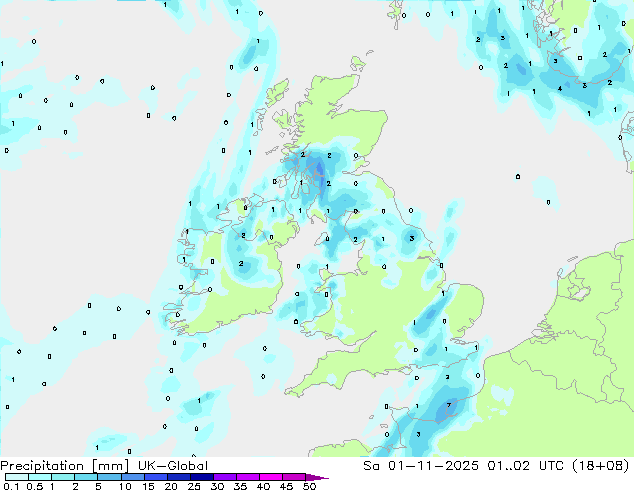Screen dimensions: 634x490
Task: Click the legend tick label "0.5"
Action: coord(34,486)
